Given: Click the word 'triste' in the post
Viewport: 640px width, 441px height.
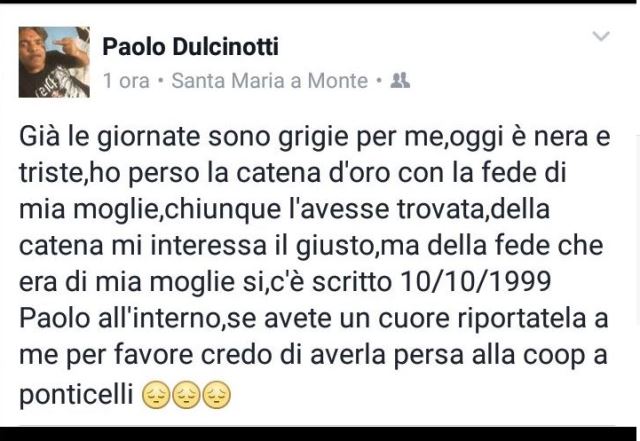Looking at the screenshot, I should point(51,173).
